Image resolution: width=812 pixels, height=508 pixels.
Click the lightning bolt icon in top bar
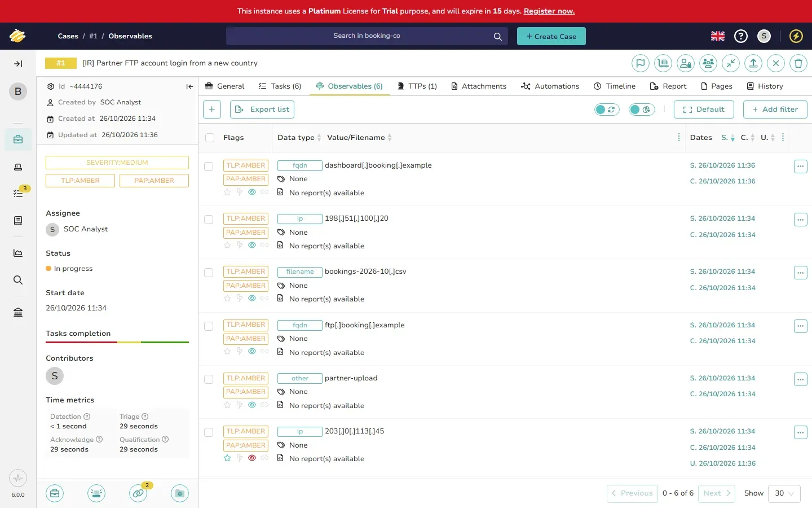pos(796,36)
